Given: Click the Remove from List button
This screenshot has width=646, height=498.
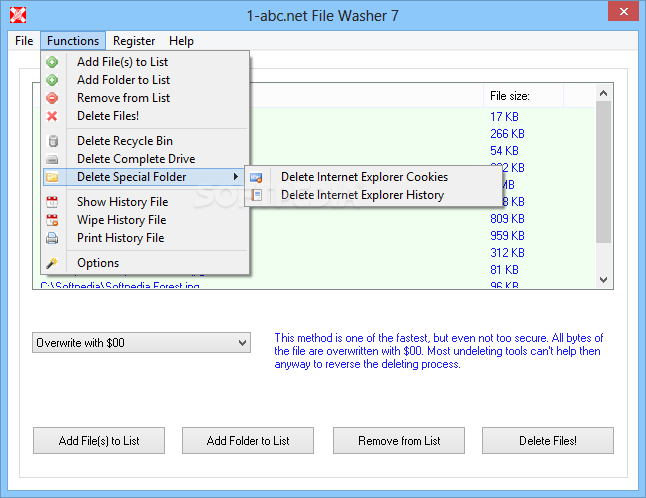Looking at the screenshot, I should [399, 441].
